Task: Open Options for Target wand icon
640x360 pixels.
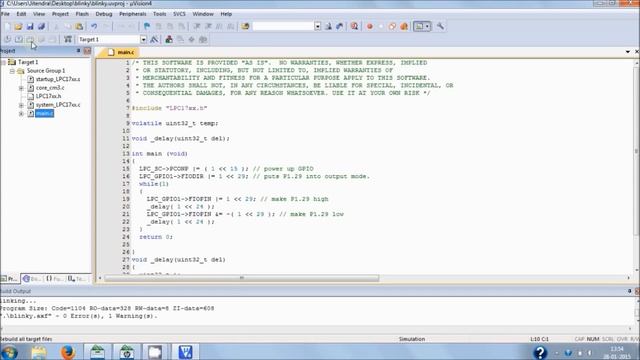Action: coord(154,40)
